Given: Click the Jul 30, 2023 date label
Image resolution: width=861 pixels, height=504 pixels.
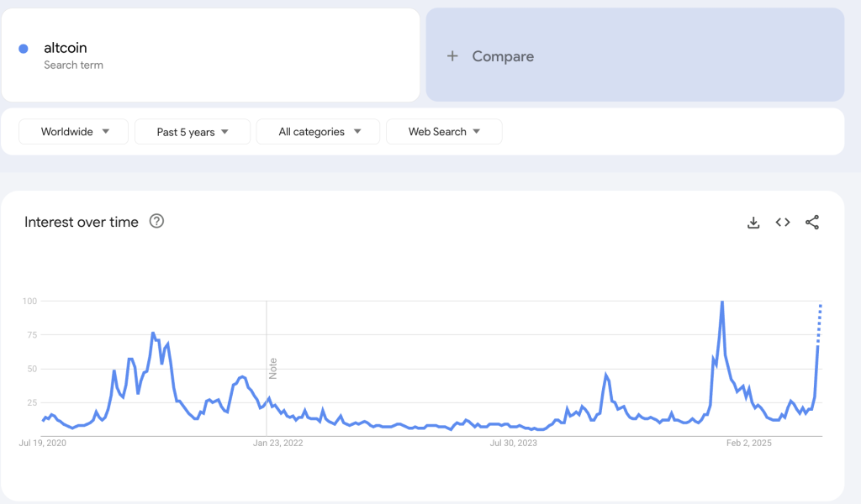Looking at the screenshot, I should pyautogui.click(x=514, y=444).
